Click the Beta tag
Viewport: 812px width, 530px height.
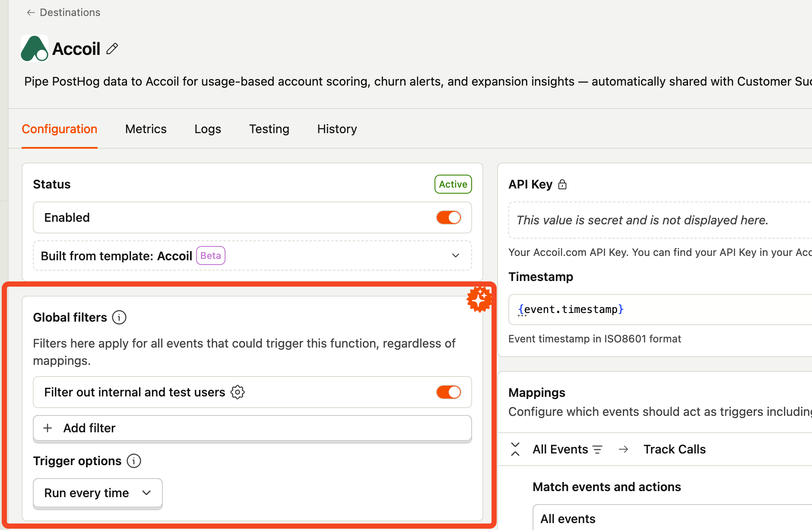211,255
